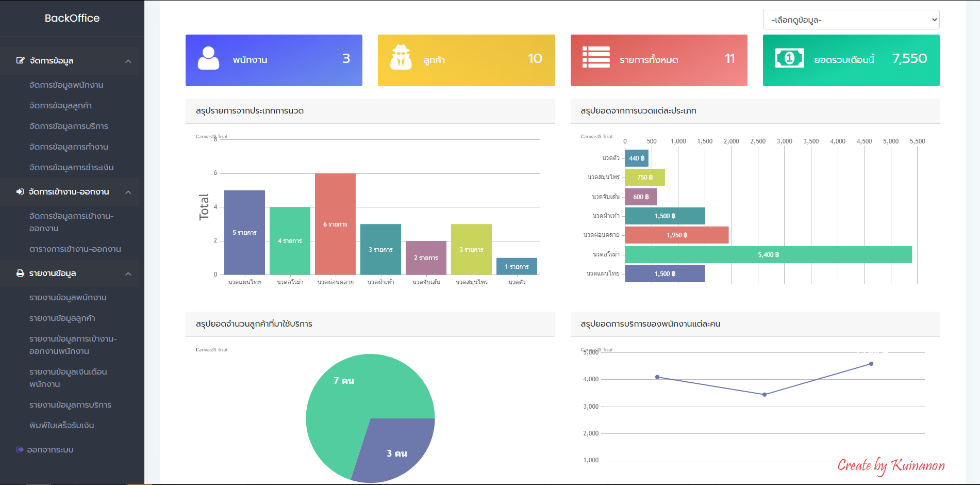
Task: Collapse the รายงานข้อมูล section chevron
Action: coord(128,274)
